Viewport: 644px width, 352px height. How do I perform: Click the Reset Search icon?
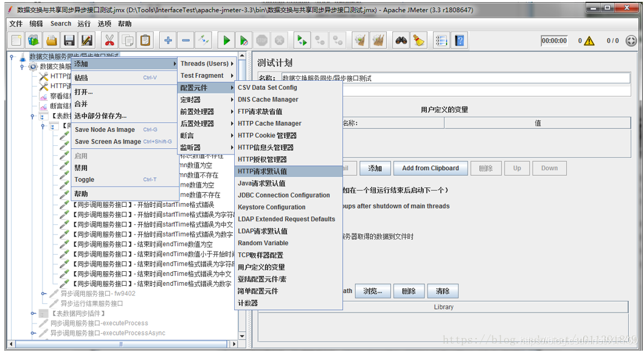pos(418,40)
